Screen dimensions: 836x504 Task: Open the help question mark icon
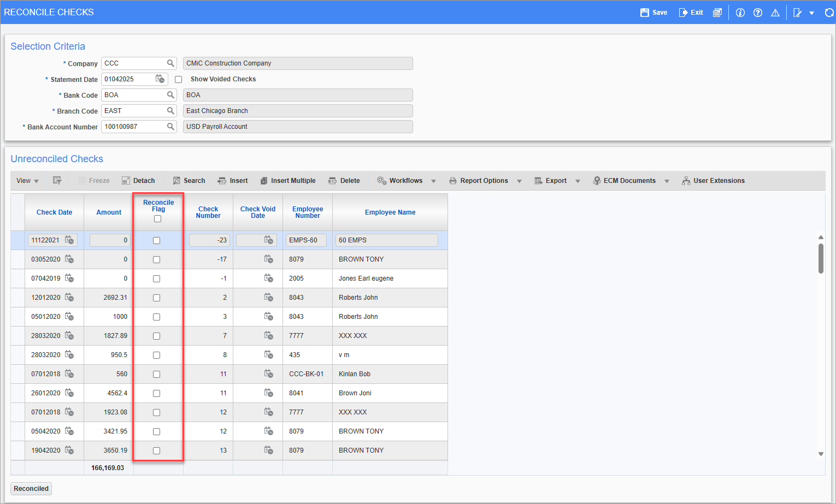point(758,13)
